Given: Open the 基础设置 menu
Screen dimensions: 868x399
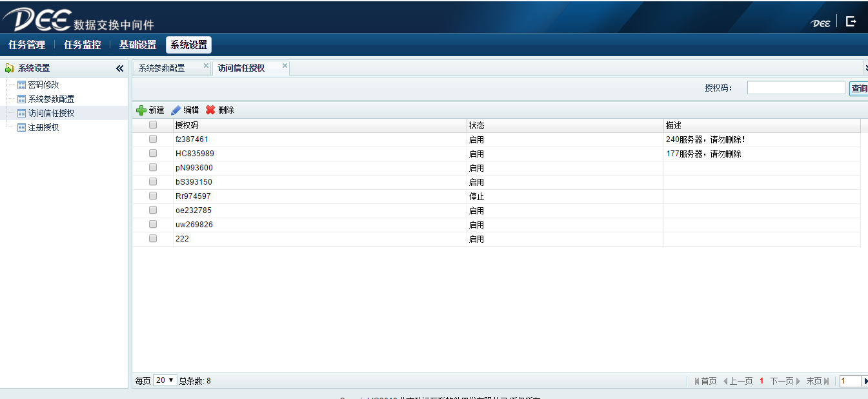Looking at the screenshot, I should coord(137,45).
